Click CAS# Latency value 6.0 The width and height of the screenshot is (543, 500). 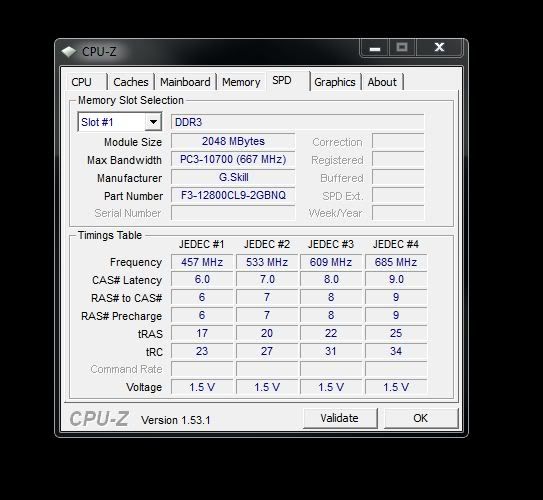(x=202, y=279)
